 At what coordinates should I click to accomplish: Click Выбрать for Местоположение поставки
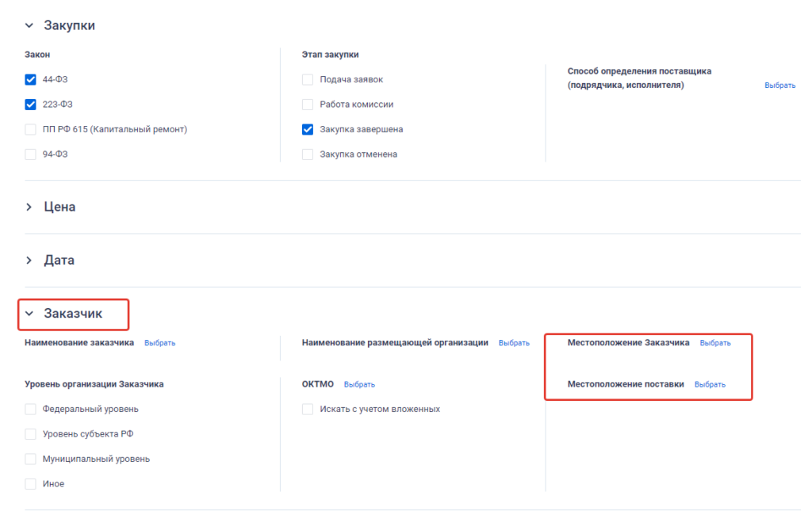tap(710, 384)
